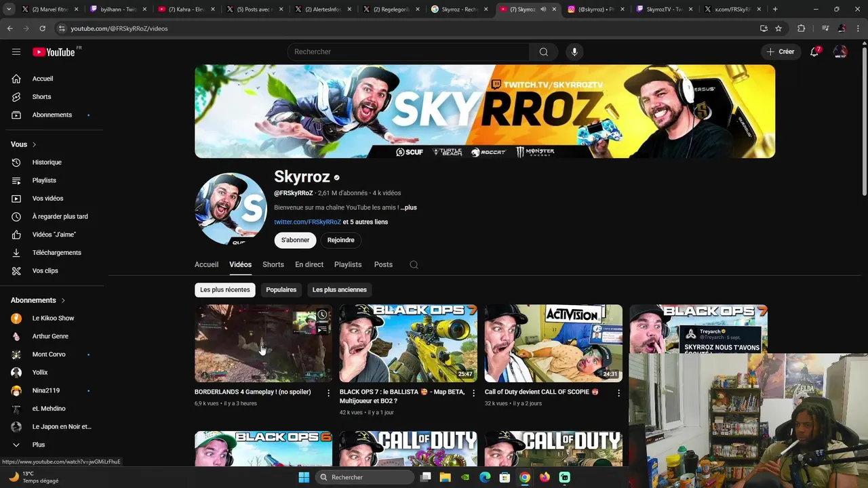Click the Rejoindre button
Image resolution: width=868 pixels, height=488 pixels.
pyautogui.click(x=341, y=240)
